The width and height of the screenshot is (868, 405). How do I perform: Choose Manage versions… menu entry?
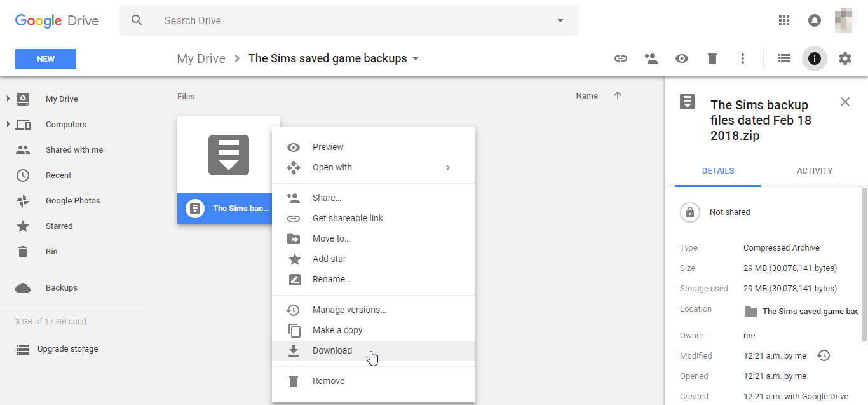click(x=373, y=310)
